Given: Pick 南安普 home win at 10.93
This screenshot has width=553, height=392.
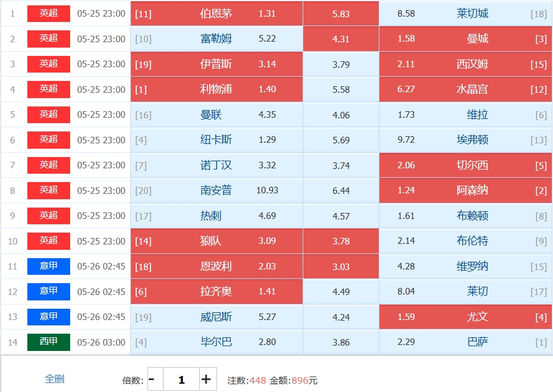Looking at the screenshot, I should 216,190.
